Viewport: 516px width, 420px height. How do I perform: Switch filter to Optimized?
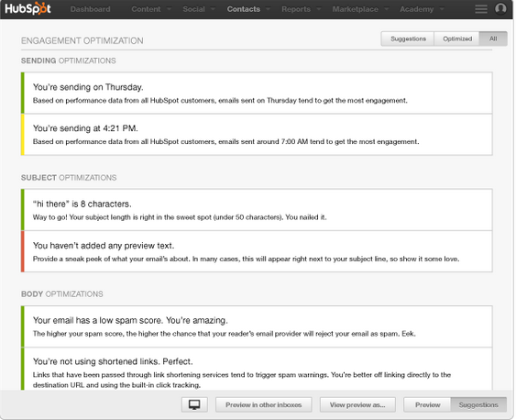[457, 39]
